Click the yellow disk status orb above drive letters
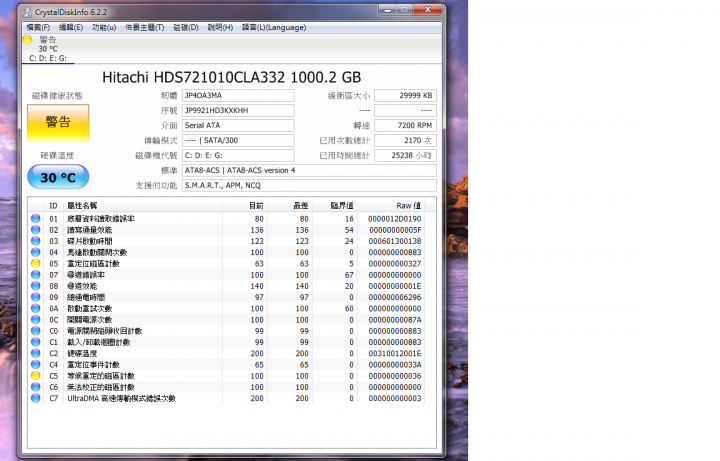Image resolution: width=720 pixels, height=461 pixels. coord(27,39)
